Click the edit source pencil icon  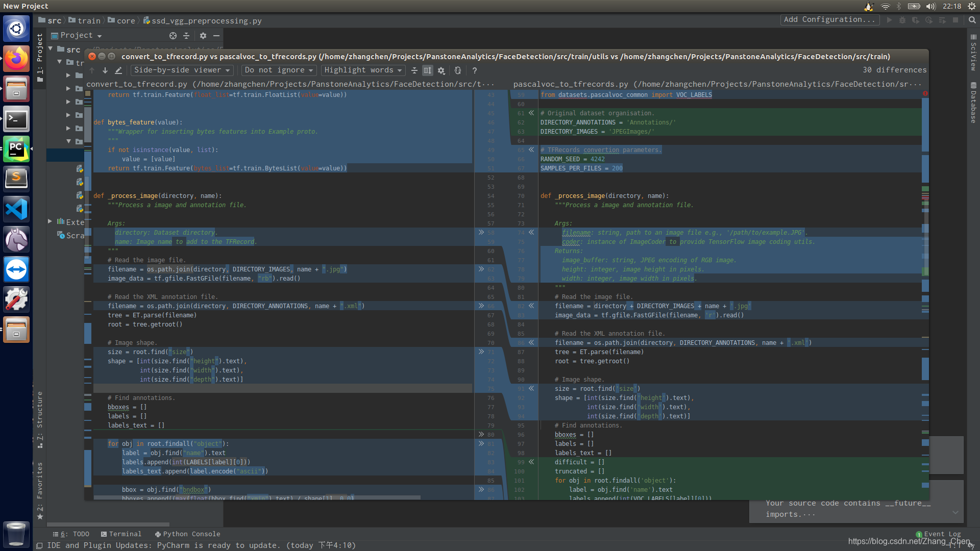pos(118,70)
